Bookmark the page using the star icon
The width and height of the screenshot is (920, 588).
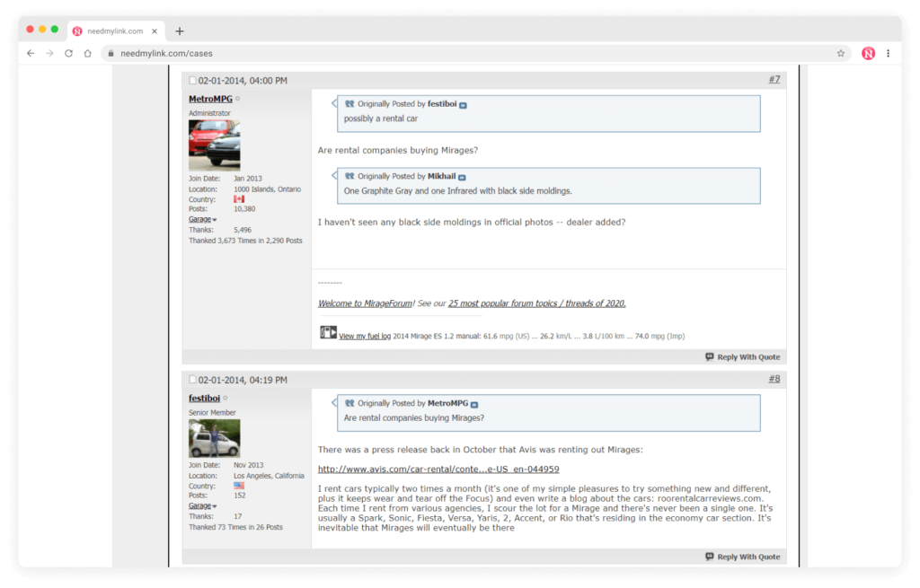841,53
